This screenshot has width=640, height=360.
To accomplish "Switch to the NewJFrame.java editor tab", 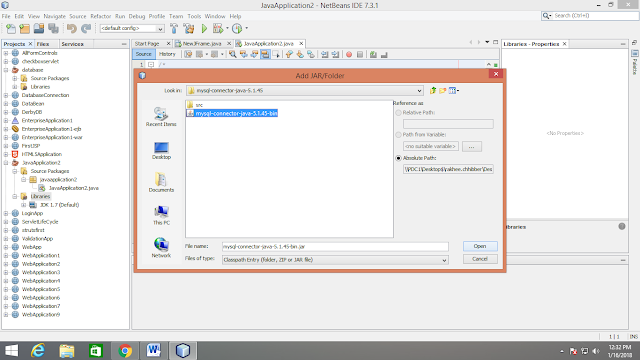I will pos(202,44).
